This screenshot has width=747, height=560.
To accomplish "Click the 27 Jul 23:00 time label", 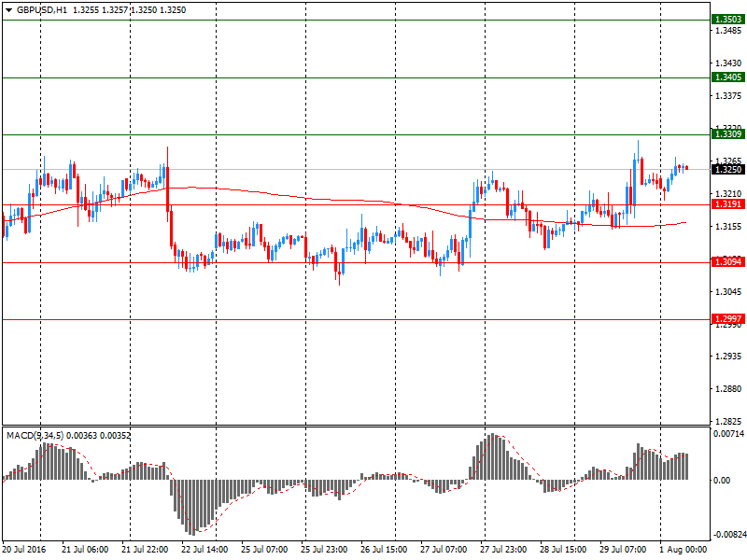I will (x=503, y=550).
